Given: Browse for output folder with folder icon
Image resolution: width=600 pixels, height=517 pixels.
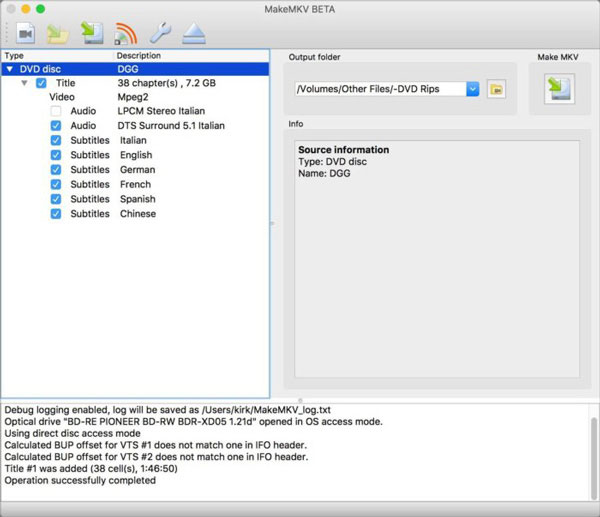Looking at the screenshot, I should pos(496,89).
